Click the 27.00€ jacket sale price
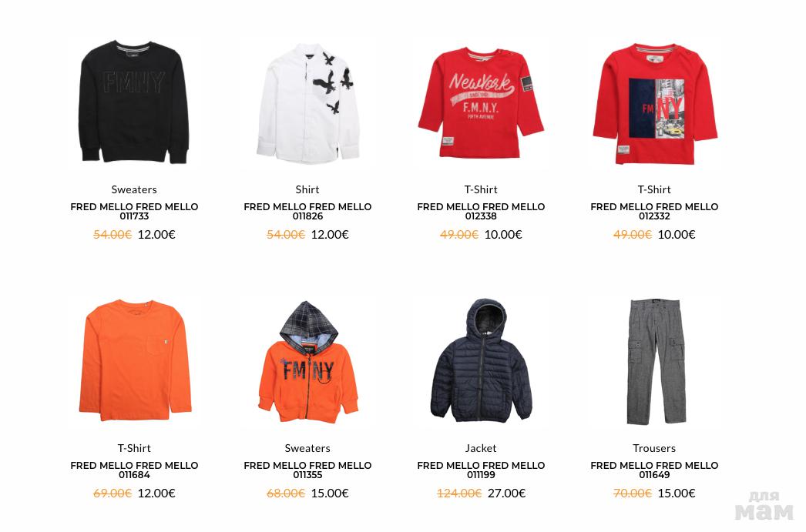This screenshot has height=532, width=806. [x=507, y=493]
